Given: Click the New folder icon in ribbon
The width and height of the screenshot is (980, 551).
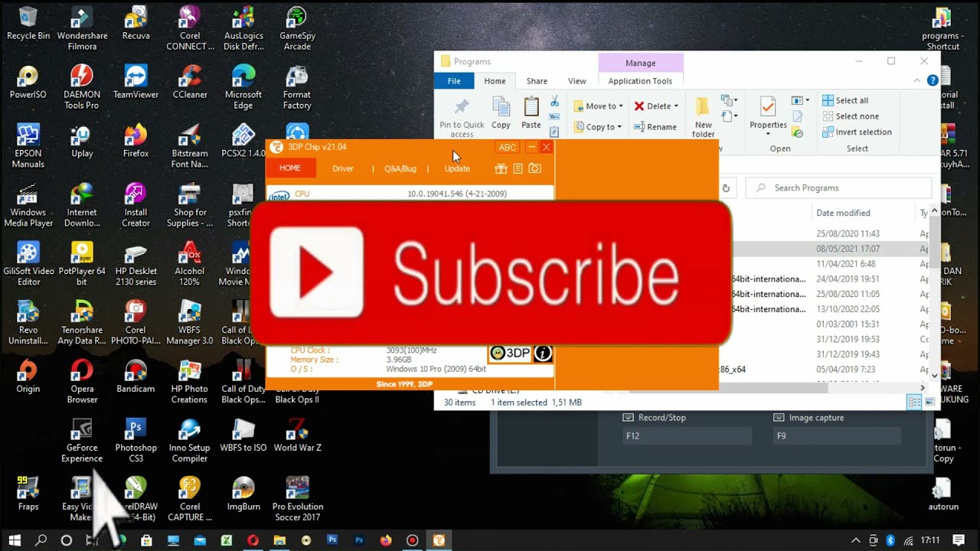Looking at the screenshot, I should coord(702,107).
